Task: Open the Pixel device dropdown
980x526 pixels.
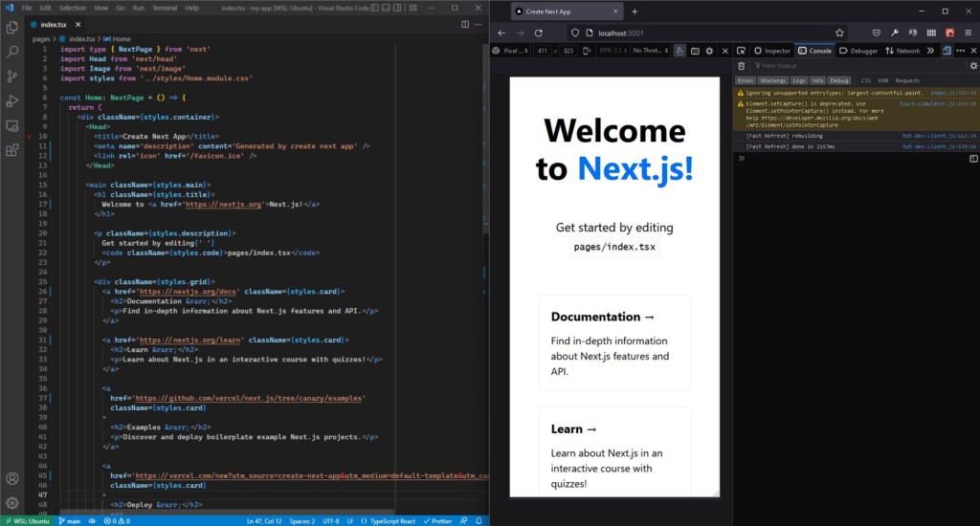Action: point(511,51)
